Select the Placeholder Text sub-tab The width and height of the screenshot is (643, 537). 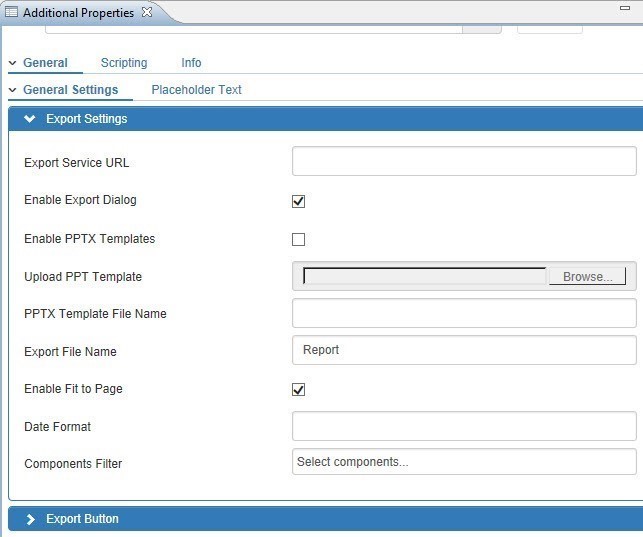[196, 90]
